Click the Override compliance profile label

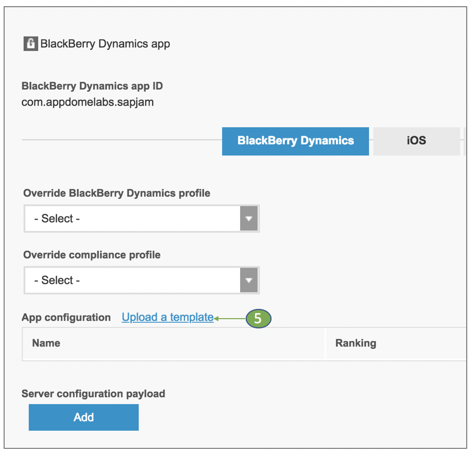[92, 255]
